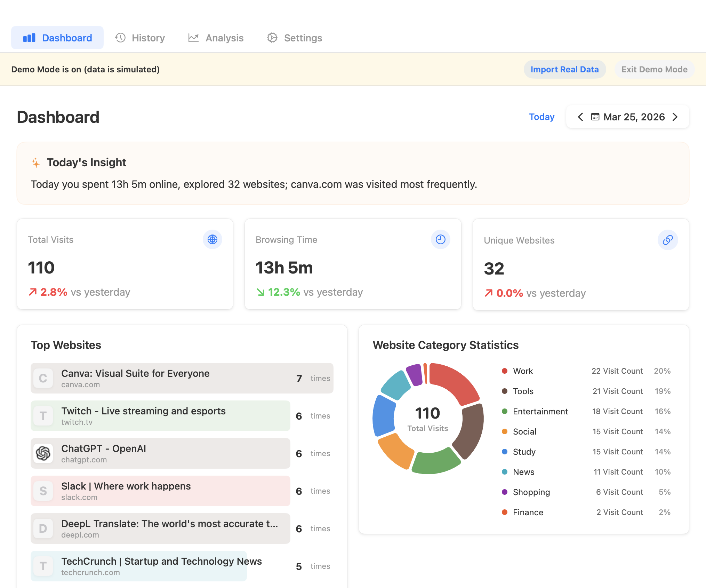Select the Social legend entry

click(x=586, y=431)
